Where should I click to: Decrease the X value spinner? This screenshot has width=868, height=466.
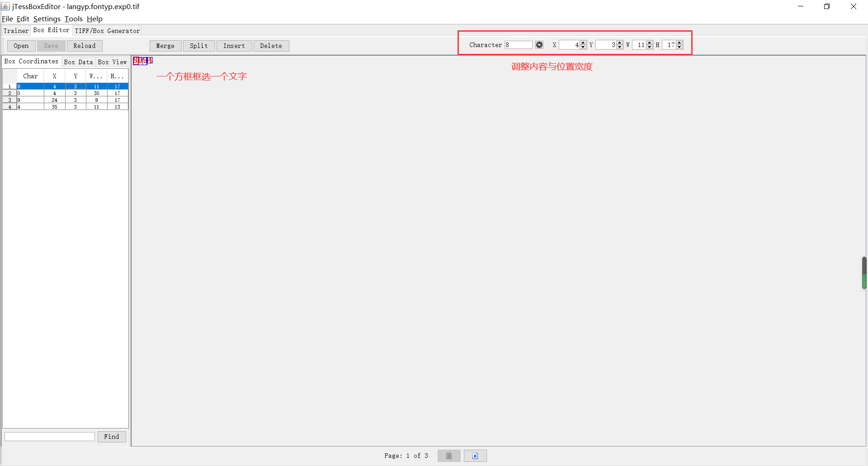[x=583, y=47]
